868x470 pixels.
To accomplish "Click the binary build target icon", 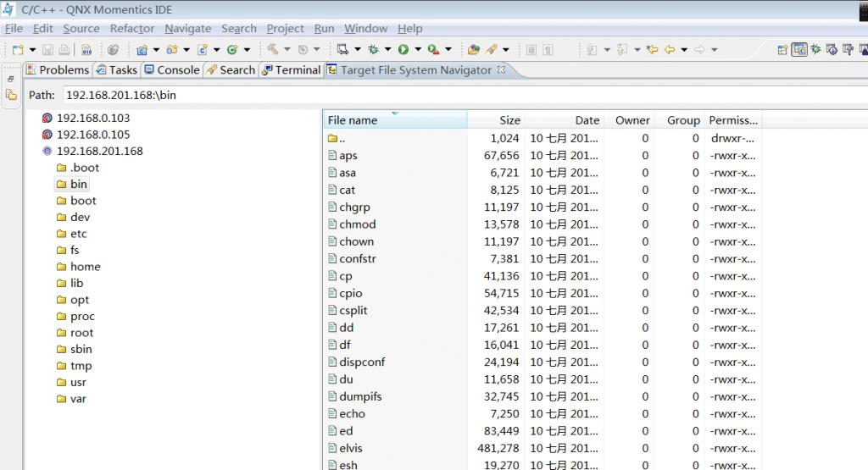I will (x=87, y=50).
